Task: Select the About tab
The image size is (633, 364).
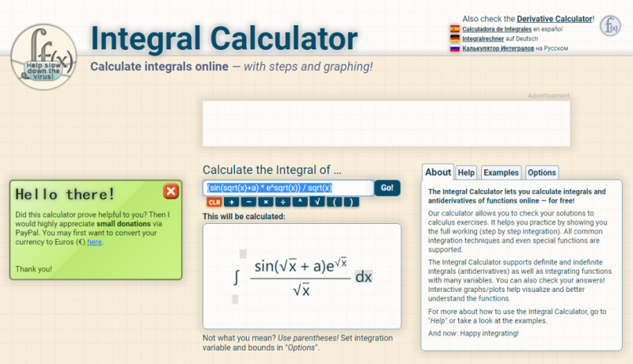Action: point(438,173)
